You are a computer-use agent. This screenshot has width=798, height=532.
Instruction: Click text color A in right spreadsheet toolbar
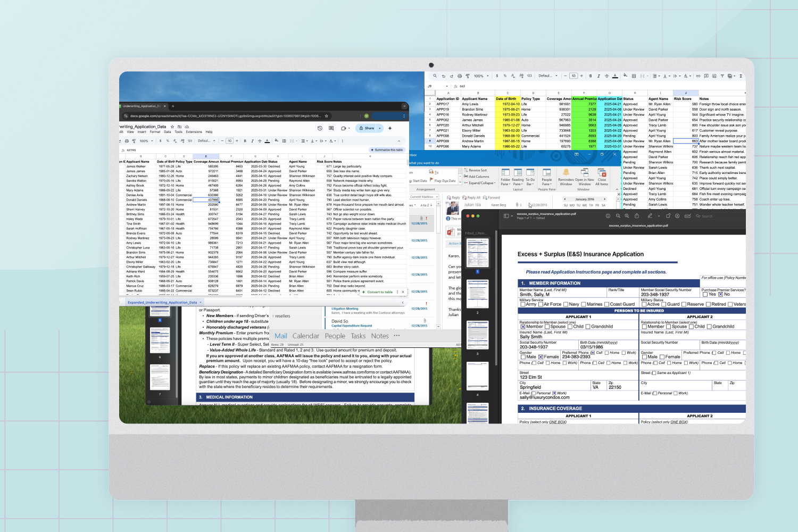(616, 76)
